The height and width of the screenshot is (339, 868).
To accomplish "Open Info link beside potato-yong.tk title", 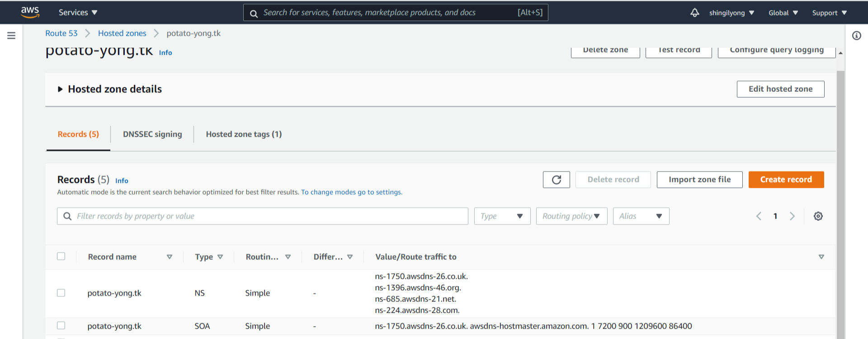I will 165,53.
